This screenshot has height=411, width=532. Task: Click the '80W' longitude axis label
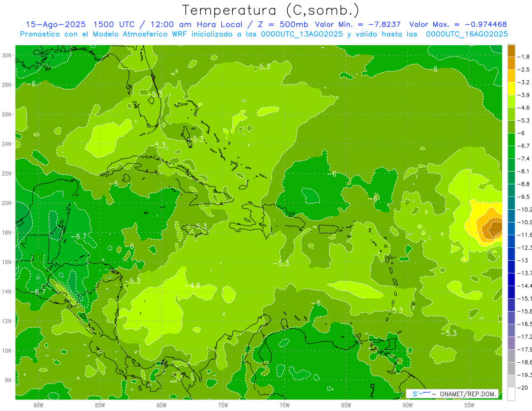tap(161, 405)
